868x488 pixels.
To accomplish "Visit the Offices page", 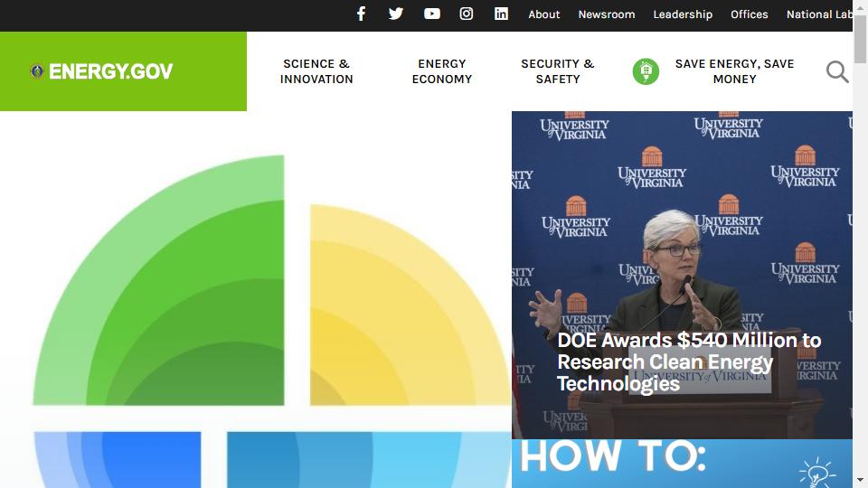I will coord(749,14).
